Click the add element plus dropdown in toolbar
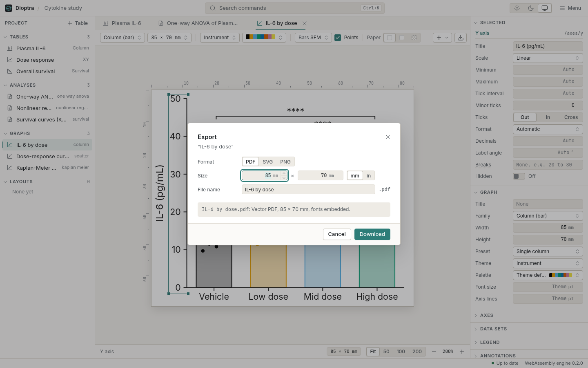Screen dimensions: 588x368 coord(442,38)
